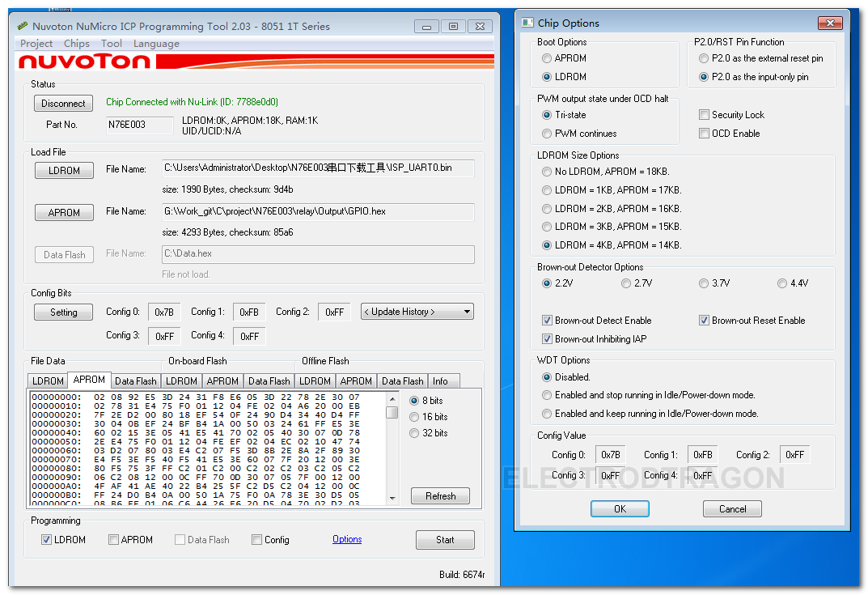The image size is (868, 595).
Task: Click the Disconnect button
Action: tap(64, 104)
